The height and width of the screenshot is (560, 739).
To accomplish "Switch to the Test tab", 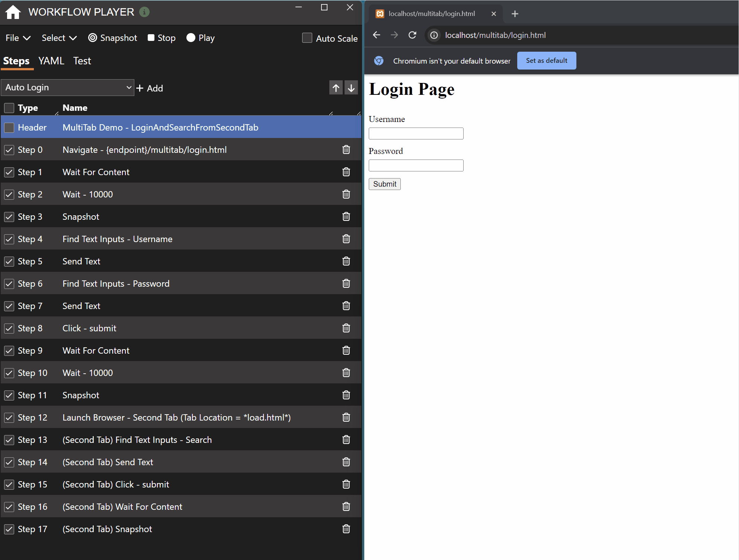I will click(82, 61).
